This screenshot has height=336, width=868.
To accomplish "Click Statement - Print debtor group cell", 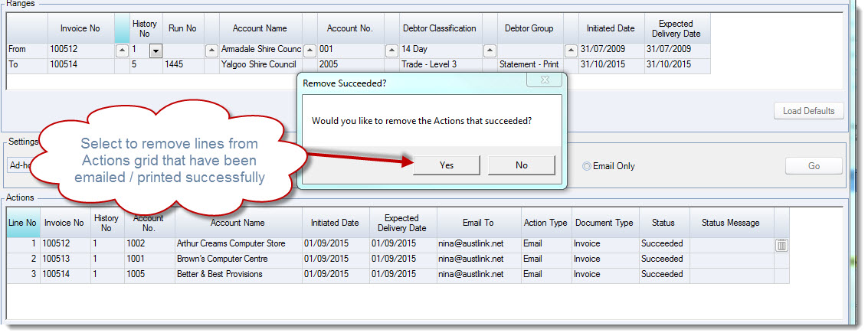I will tap(530, 64).
